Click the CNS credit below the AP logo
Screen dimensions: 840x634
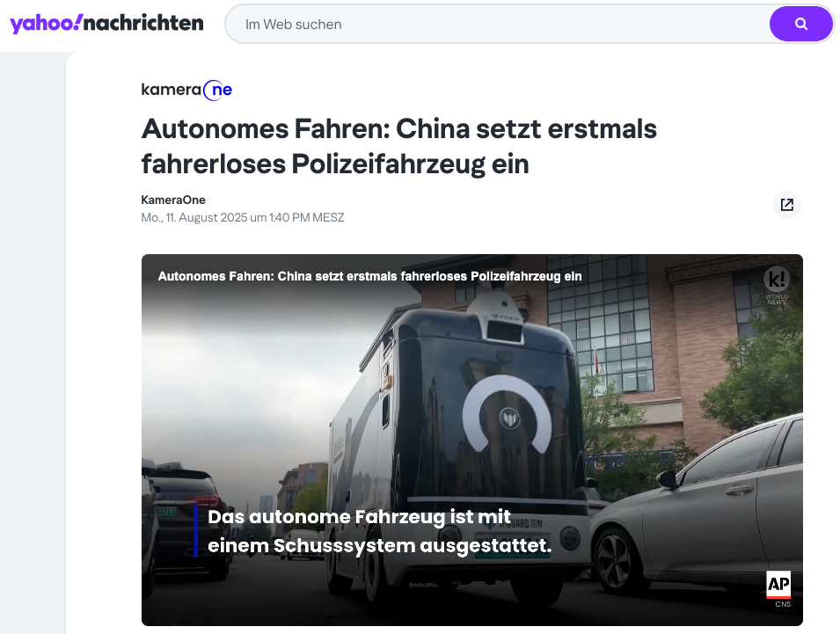point(783,604)
